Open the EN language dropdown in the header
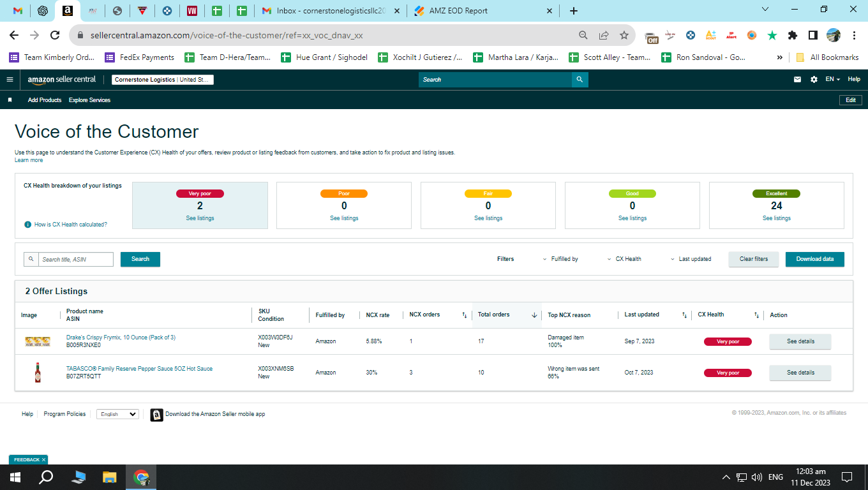The image size is (868, 490). pyautogui.click(x=832, y=80)
